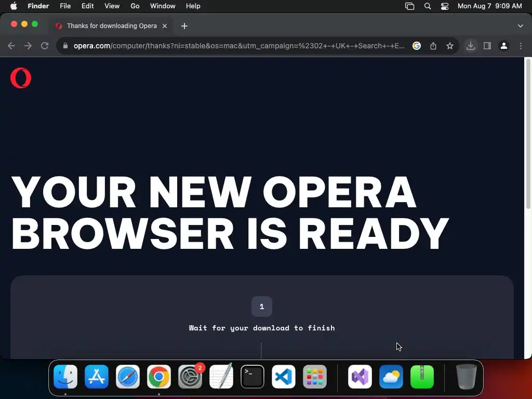Open the Edit menu

87,6
